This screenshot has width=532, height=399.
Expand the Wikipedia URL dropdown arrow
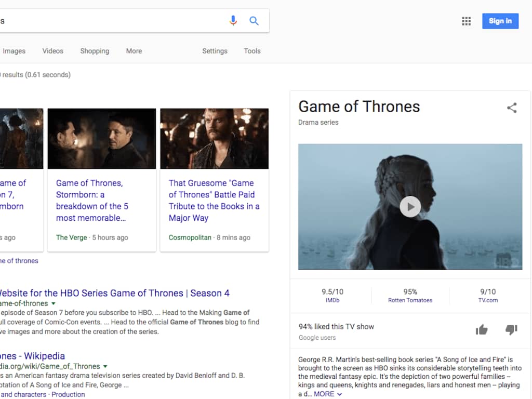pyautogui.click(x=105, y=366)
